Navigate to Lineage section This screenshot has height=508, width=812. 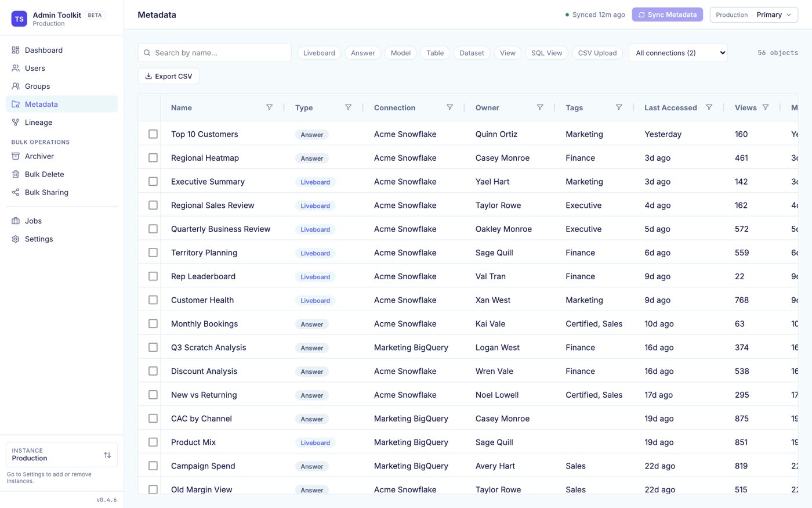(x=61, y=123)
